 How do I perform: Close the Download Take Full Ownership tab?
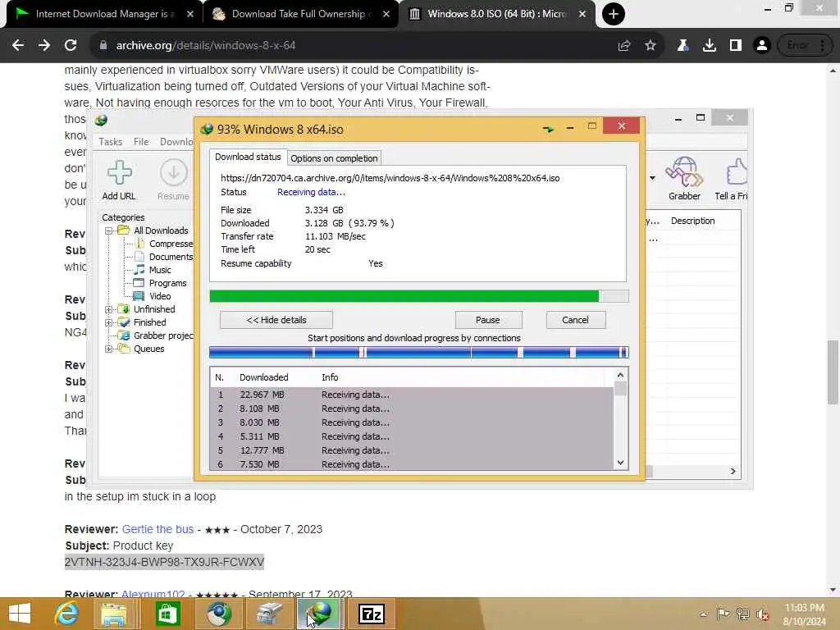pyautogui.click(x=386, y=14)
